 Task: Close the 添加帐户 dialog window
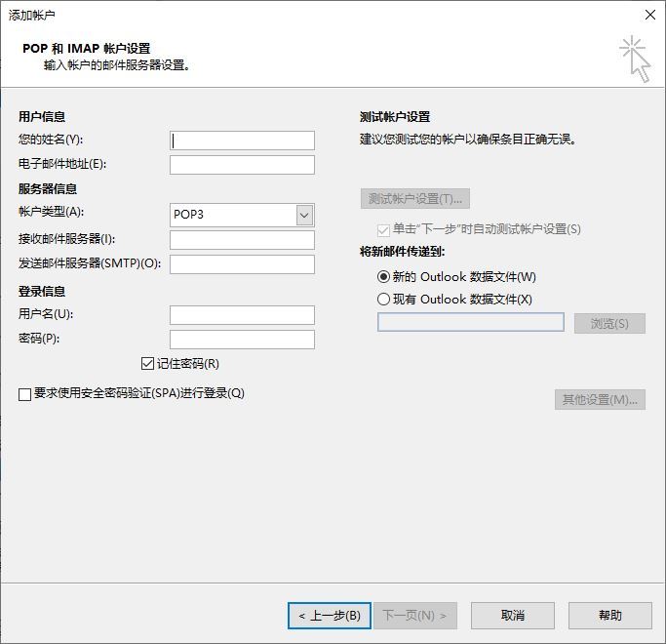pyautogui.click(x=648, y=15)
